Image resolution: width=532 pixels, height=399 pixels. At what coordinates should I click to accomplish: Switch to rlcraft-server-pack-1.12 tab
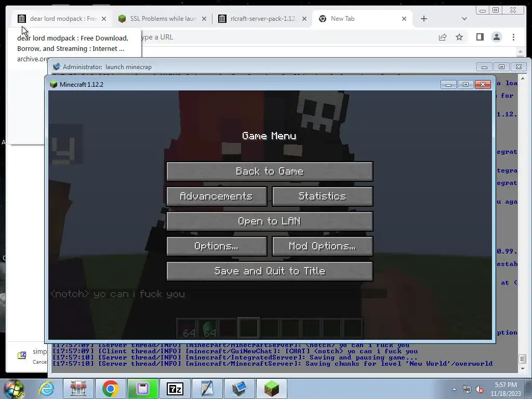(x=262, y=19)
